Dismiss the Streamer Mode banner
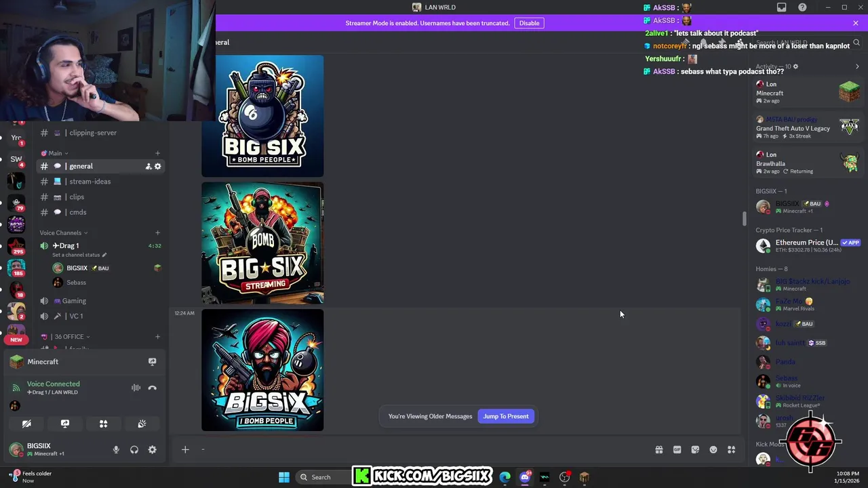 pos(856,23)
